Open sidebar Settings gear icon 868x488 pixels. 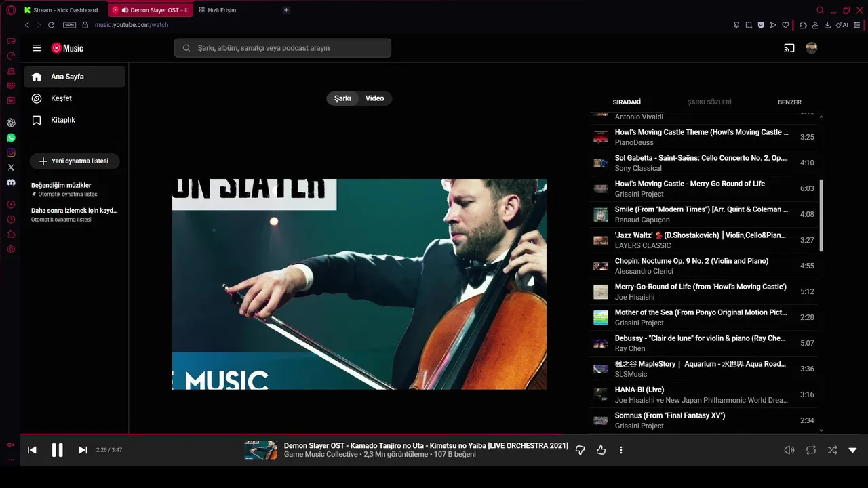click(x=11, y=249)
